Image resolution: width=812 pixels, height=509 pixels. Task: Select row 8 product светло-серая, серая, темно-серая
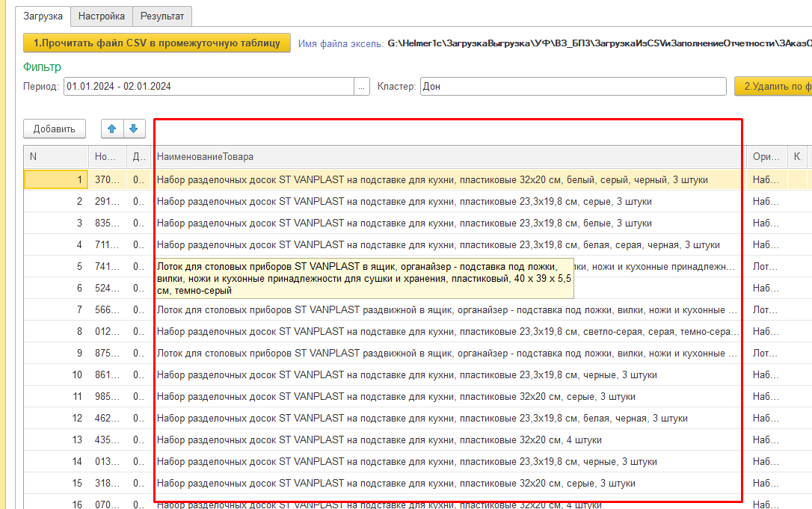pyautogui.click(x=449, y=331)
